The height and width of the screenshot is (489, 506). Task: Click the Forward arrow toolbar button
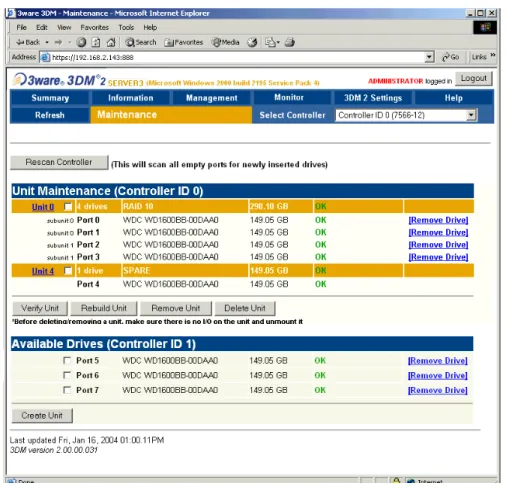point(58,42)
